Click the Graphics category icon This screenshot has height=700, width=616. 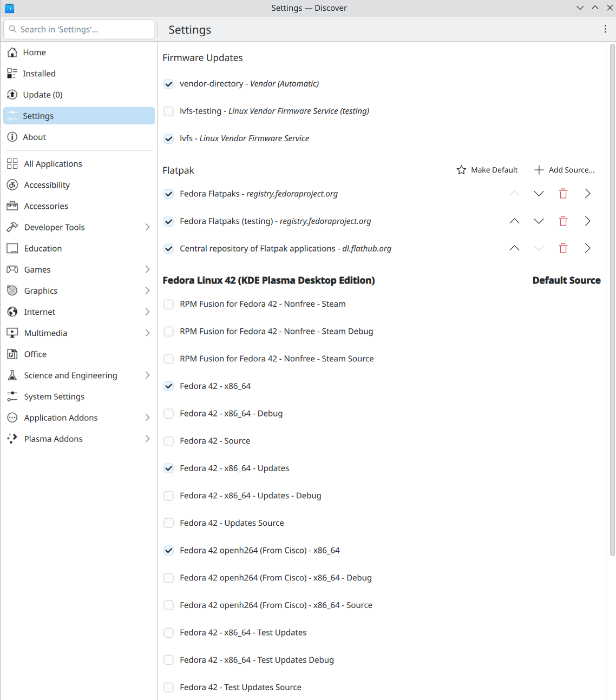tap(12, 290)
